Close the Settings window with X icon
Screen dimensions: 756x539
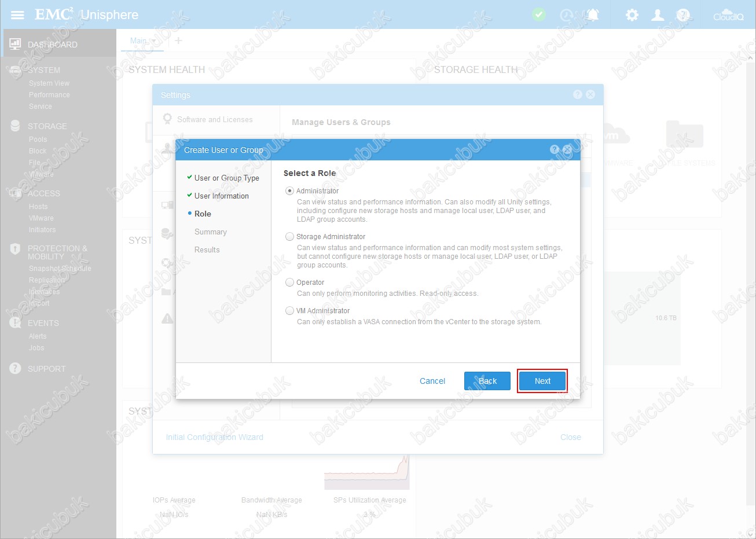point(590,94)
